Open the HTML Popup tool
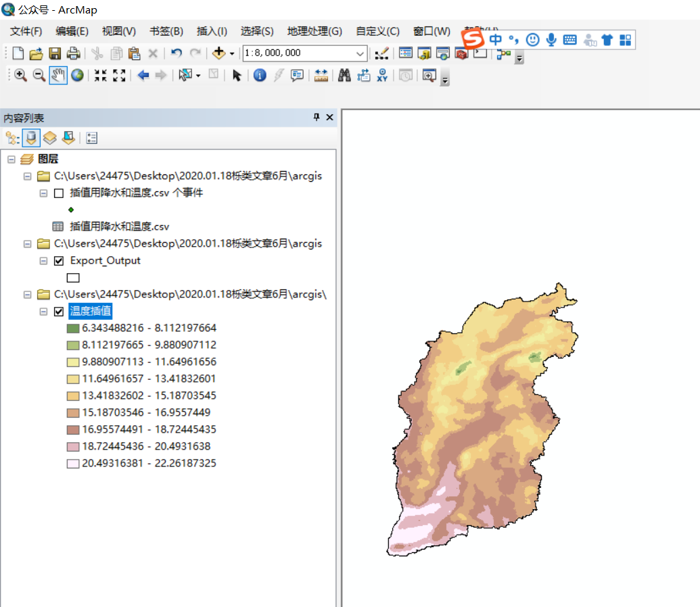 tap(297, 75)
